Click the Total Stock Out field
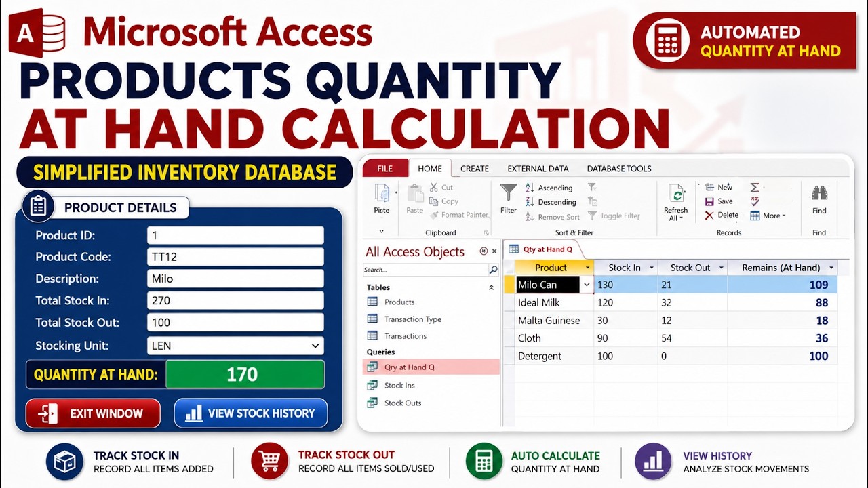 coord(235,323)
